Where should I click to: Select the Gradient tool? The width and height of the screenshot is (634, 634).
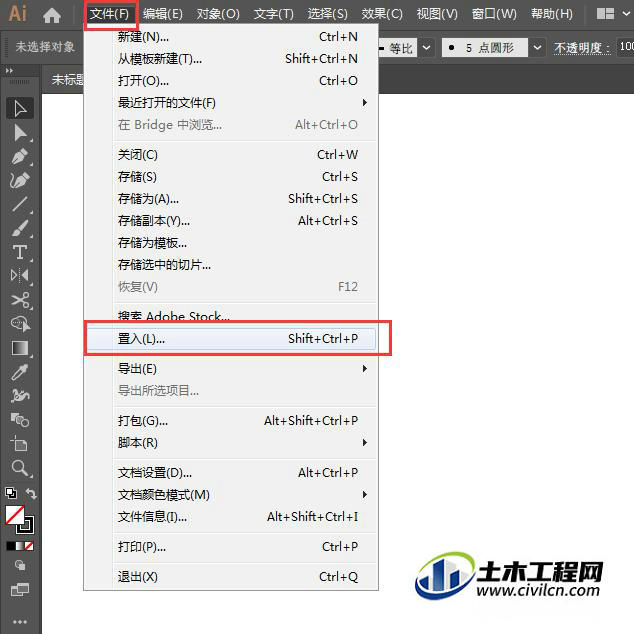click(20, 348)
